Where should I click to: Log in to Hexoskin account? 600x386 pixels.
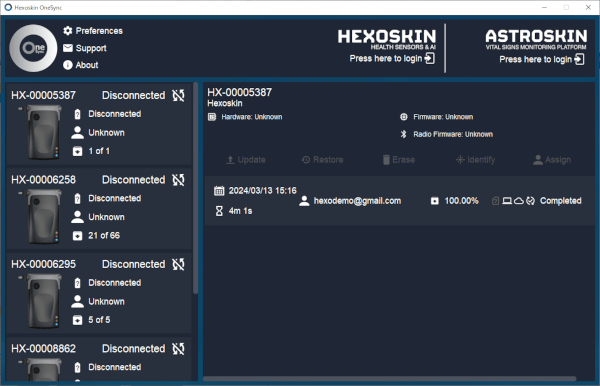(392, 59)
